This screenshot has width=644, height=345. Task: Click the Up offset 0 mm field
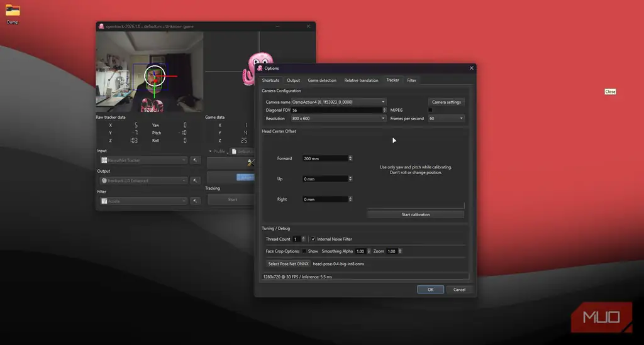coord(325,179)
